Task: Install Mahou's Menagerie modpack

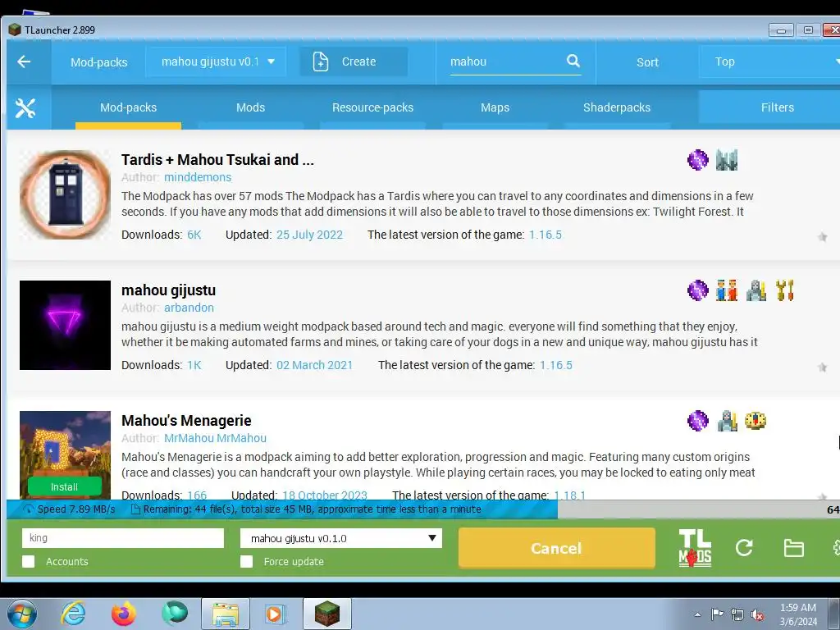Action: pyautogui.click(x=64, y=486)
